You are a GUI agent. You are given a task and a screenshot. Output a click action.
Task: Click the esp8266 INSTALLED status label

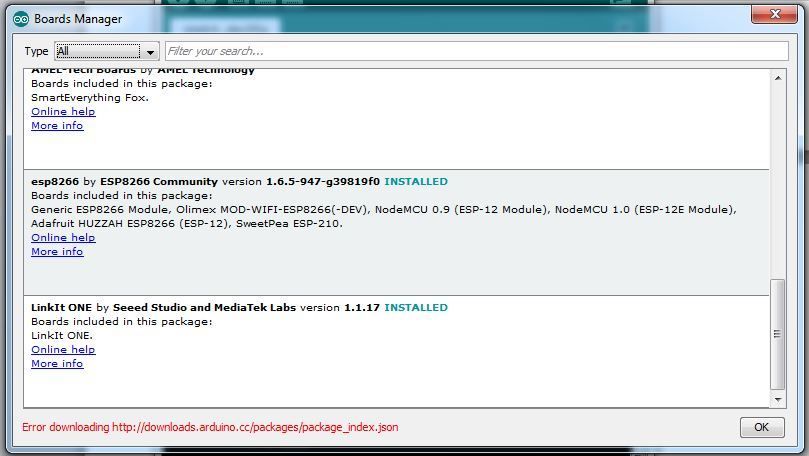pyautogui.click(x=416, y=182)
